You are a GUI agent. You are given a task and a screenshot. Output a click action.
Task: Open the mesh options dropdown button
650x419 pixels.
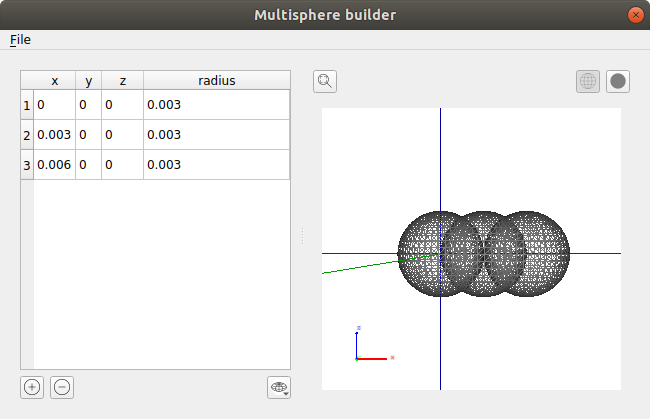(x=279, y=388)
